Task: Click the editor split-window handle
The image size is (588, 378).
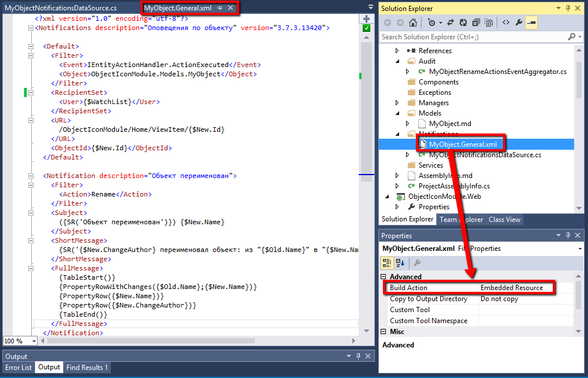Action: tap(367, 18)
